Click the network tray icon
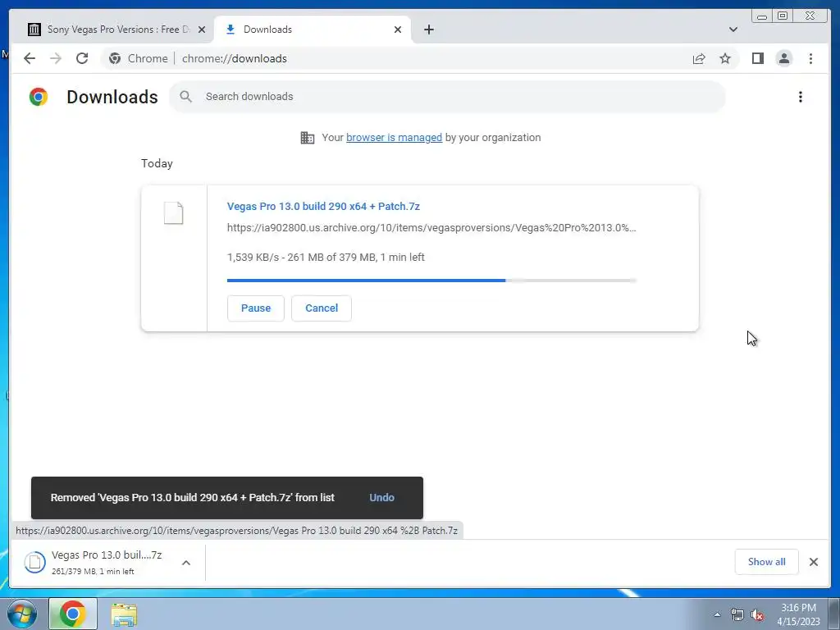 pos(737,615)
